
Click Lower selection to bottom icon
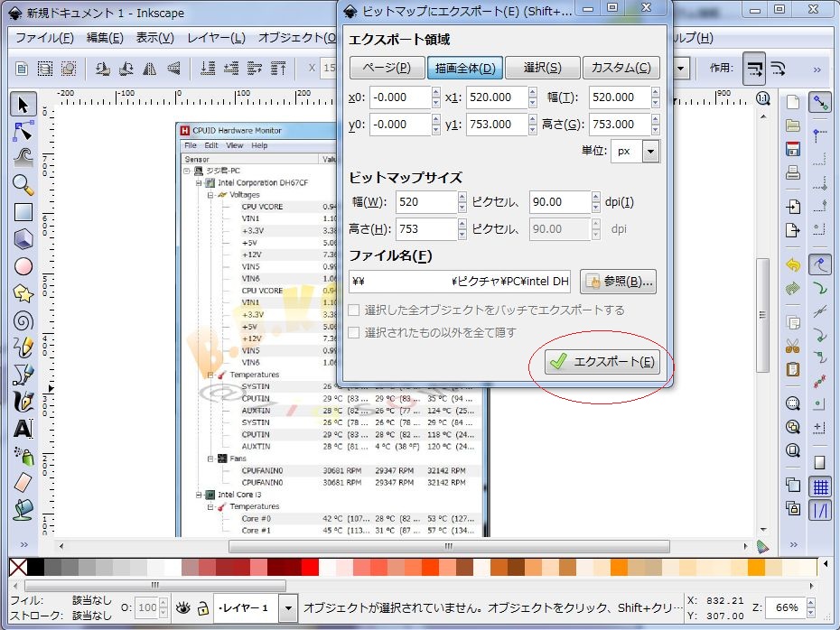point(208,69)
